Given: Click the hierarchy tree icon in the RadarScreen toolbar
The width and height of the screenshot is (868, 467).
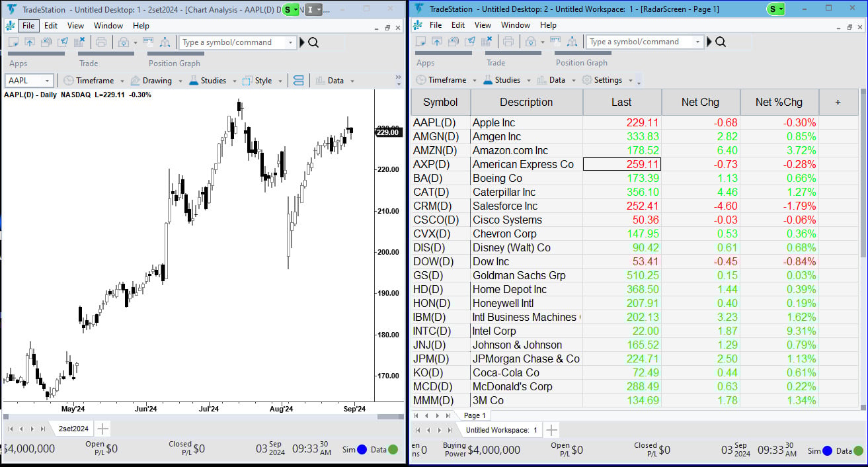Looking at the screenshot, I should click(x=572, y=42).
